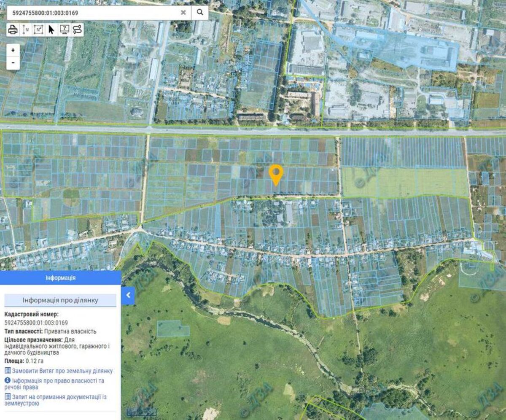Click the cadastral number search input
Screen dimensions: 506x420
coord(93,13)
